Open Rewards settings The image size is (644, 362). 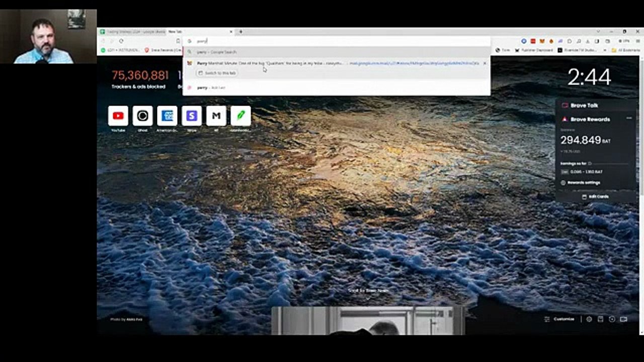tap(581, 183)
